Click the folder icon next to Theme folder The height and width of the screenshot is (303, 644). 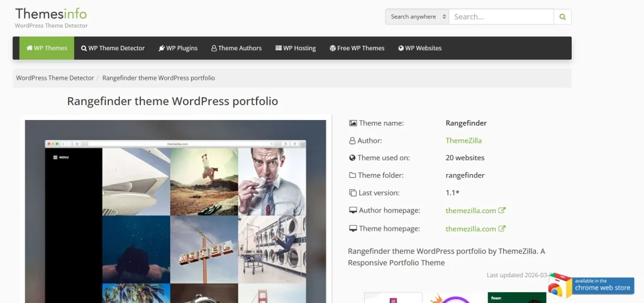[352, 175]
